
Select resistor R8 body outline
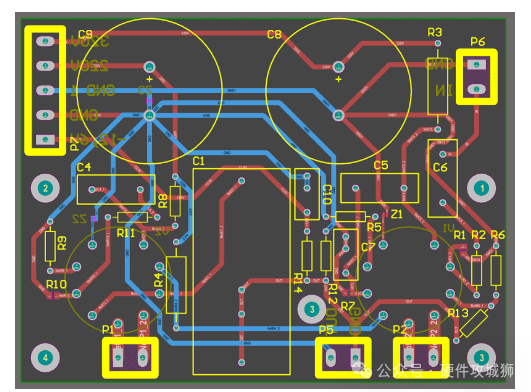175,201
